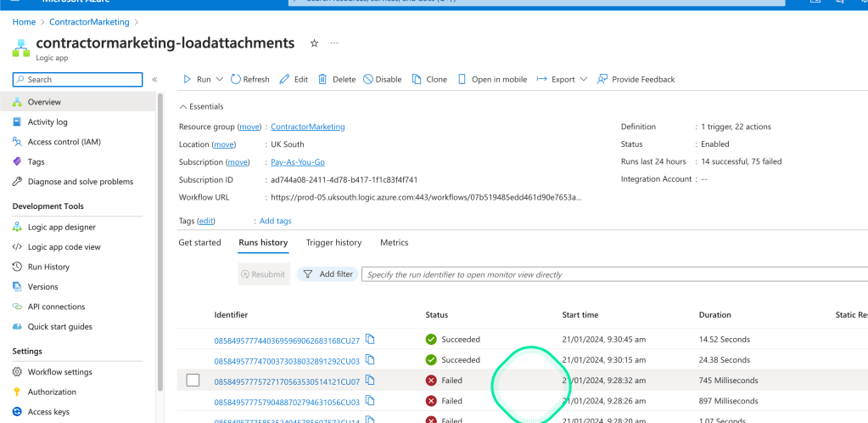
Task: Open run 08584957775790488702794631056CU03
Action: click(287, 402)
